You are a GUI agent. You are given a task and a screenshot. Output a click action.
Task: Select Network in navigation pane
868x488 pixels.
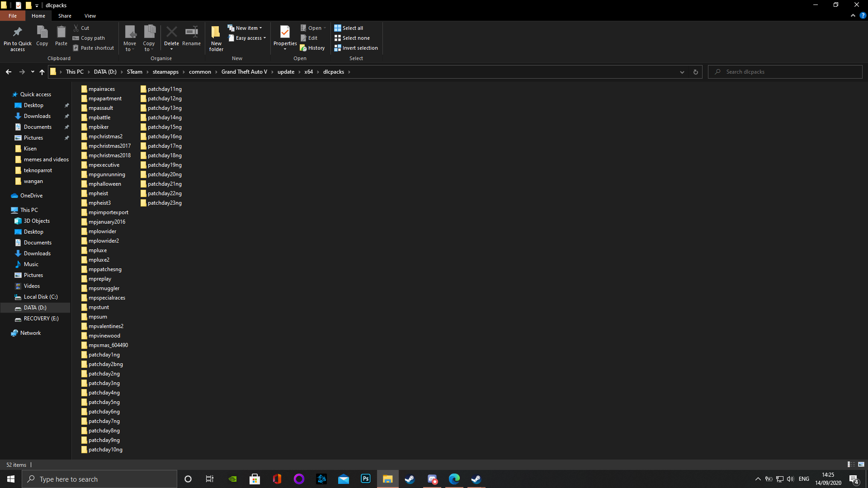30,333
